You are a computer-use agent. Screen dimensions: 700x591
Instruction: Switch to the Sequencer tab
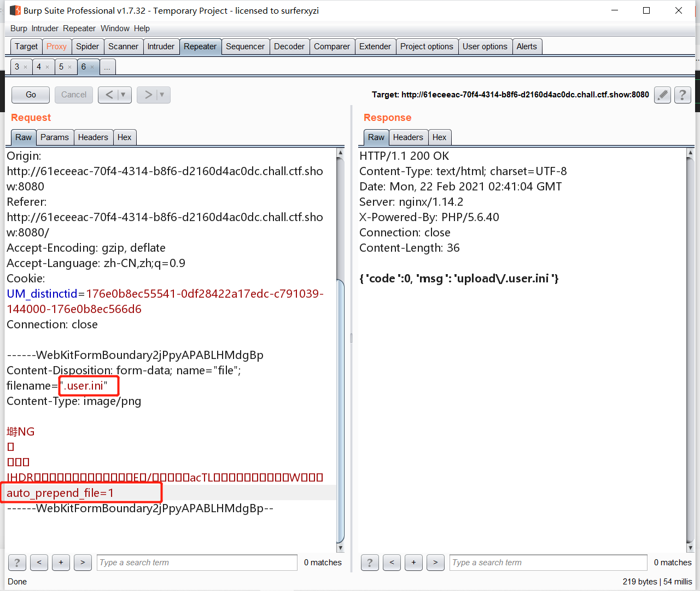245,47
